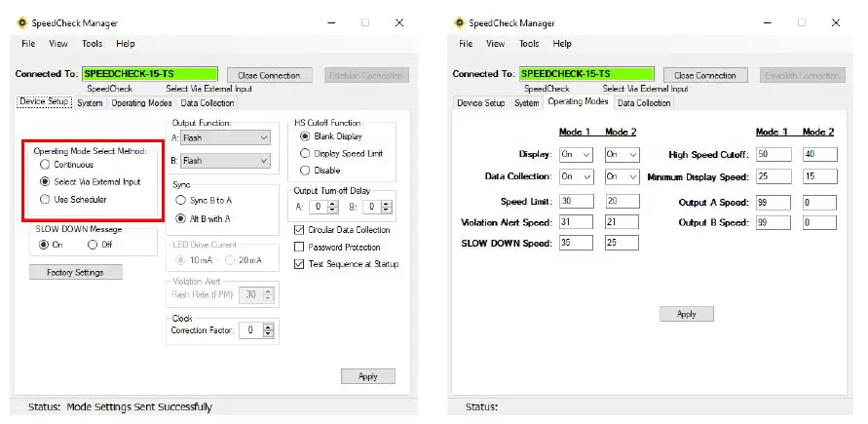This screenshot has width=868, height=424.
Task: Click Mode 2 Violation Alert Speed field
Action: point(622,222)
